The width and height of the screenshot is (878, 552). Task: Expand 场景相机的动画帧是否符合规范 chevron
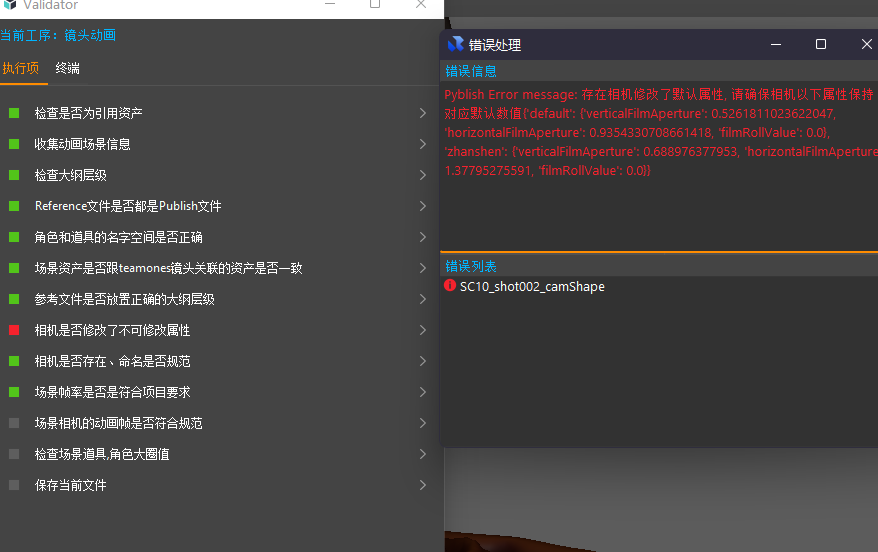tap(423, 423)
